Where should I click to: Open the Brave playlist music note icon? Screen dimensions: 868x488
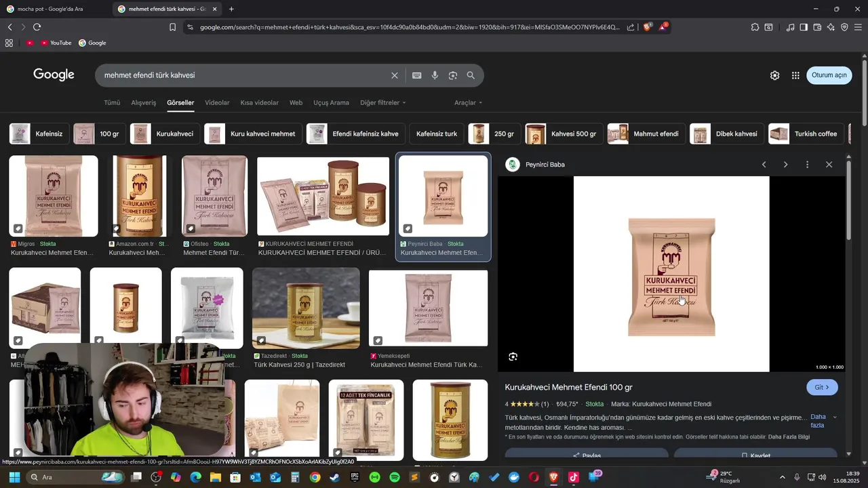(790, 27)
